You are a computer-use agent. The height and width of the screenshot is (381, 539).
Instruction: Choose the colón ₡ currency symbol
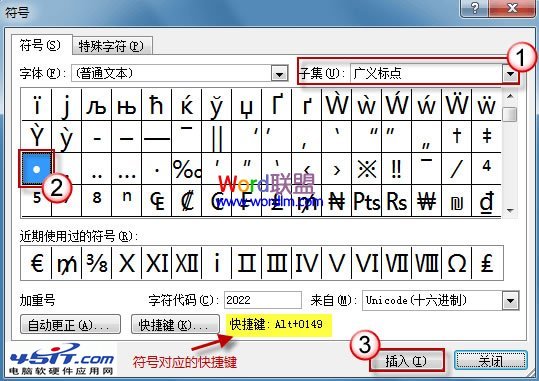[187, 200]
